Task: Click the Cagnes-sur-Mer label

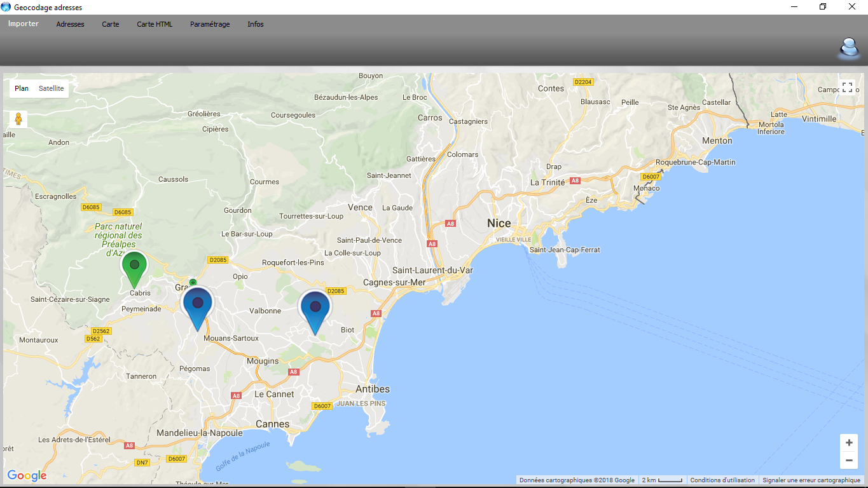Action: (394, 282)
